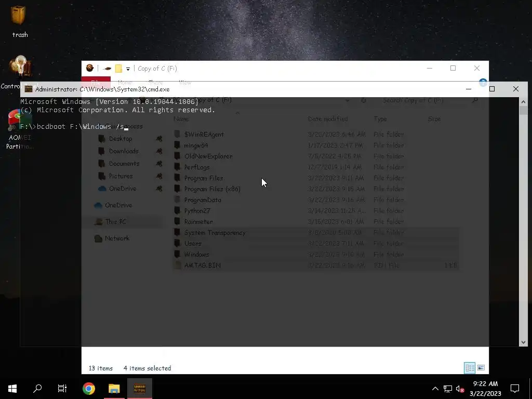Select Downloads in the navigation pane
This screenshot has width=532, height=399.
[x=124, y=151]
